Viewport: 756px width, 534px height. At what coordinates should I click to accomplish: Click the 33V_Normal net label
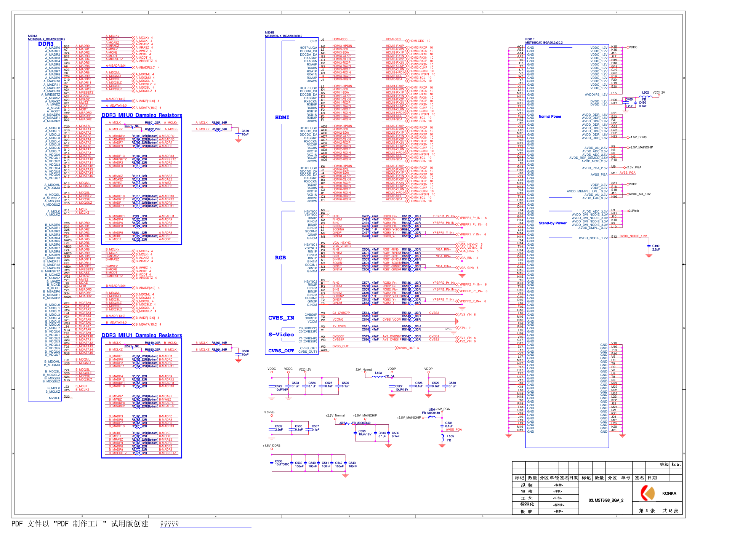coord(364,369)
